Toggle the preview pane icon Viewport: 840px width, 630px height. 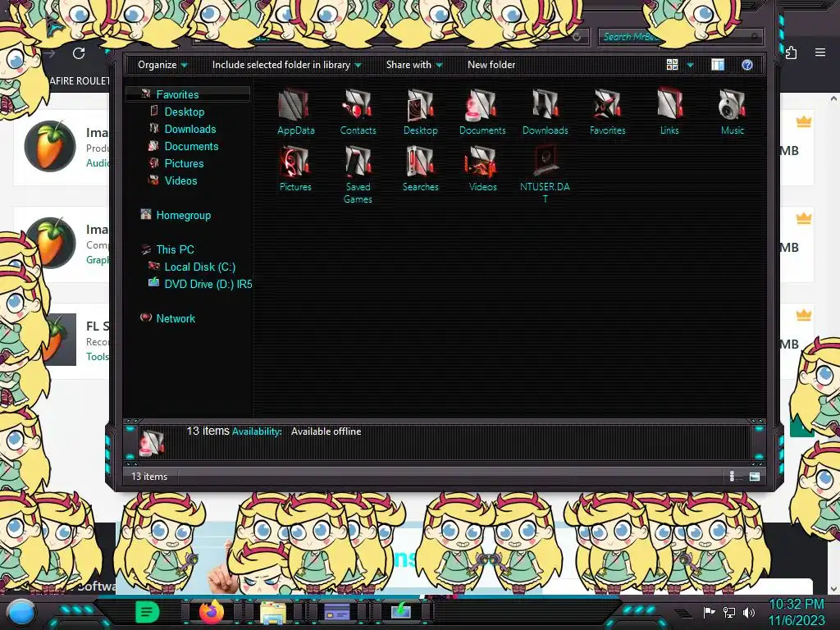pyautogui.click(x=718, y=65)
